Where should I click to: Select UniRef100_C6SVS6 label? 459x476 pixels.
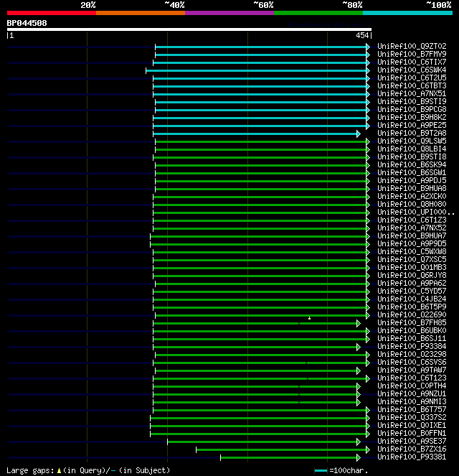(x=412, y=362)
